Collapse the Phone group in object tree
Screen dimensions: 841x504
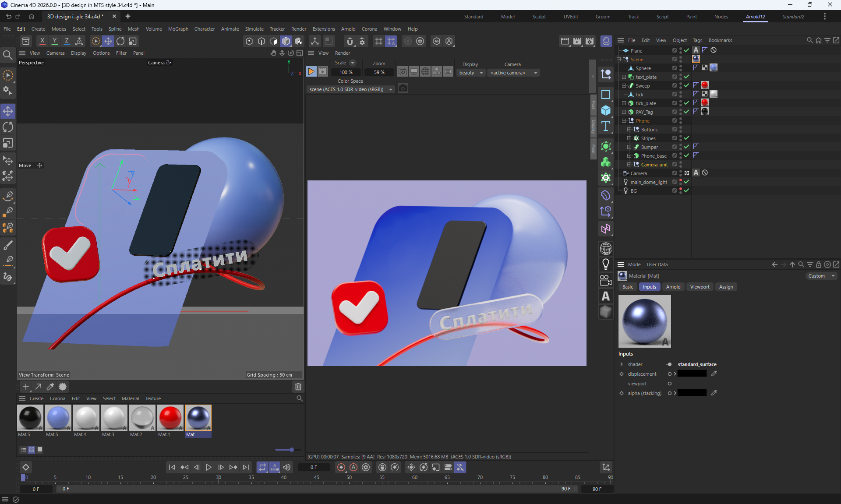point(624,121)
